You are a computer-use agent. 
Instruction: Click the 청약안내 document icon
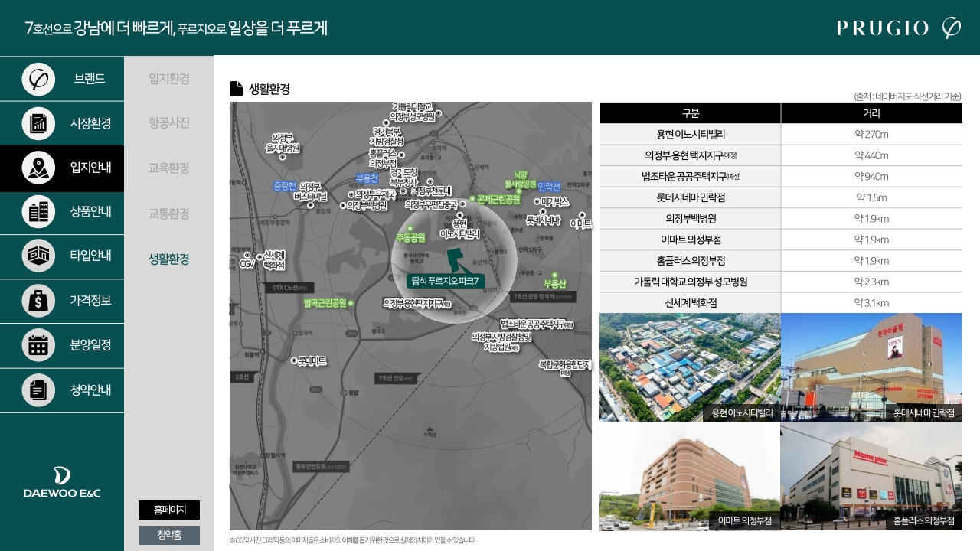coord(38,390)
